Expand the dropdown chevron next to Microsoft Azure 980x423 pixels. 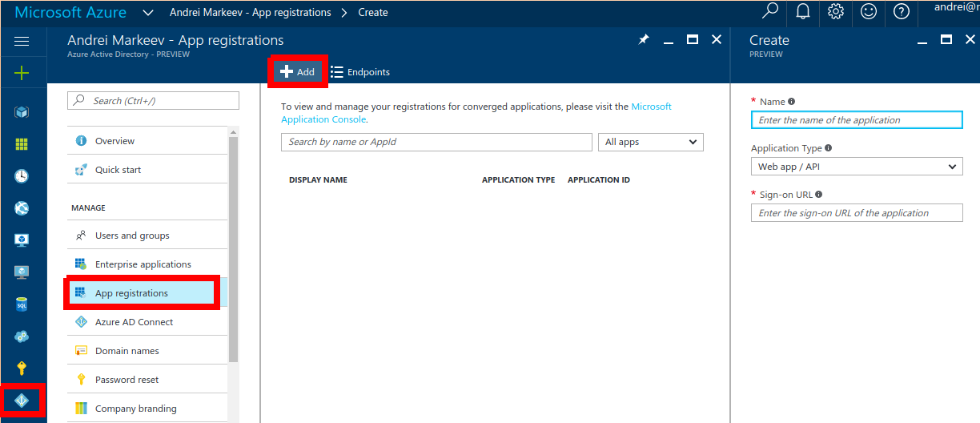[147, 13]
